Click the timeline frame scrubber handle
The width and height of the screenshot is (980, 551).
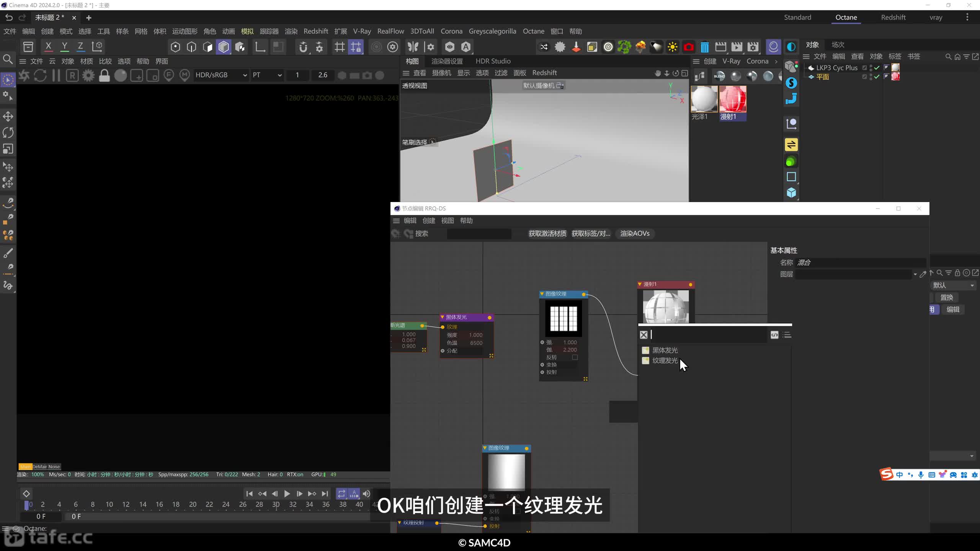(x=26, y=505)
